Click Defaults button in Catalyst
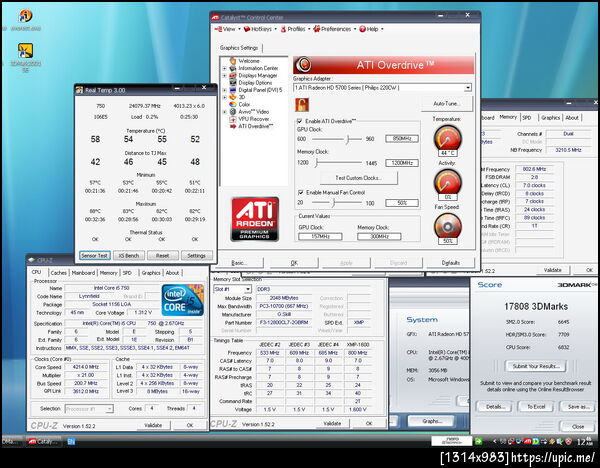This screenshot has height=468, width=600. (x=450, y=263)
